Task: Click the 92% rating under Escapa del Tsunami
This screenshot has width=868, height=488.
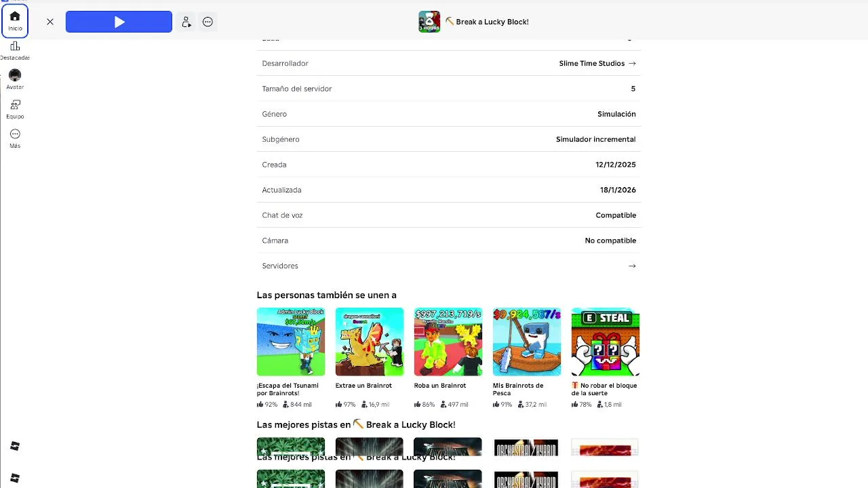Action: click(x=267, y=405)
